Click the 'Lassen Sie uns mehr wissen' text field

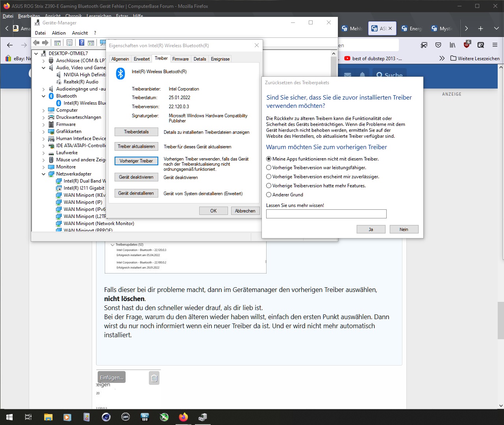tap(326, 214)
